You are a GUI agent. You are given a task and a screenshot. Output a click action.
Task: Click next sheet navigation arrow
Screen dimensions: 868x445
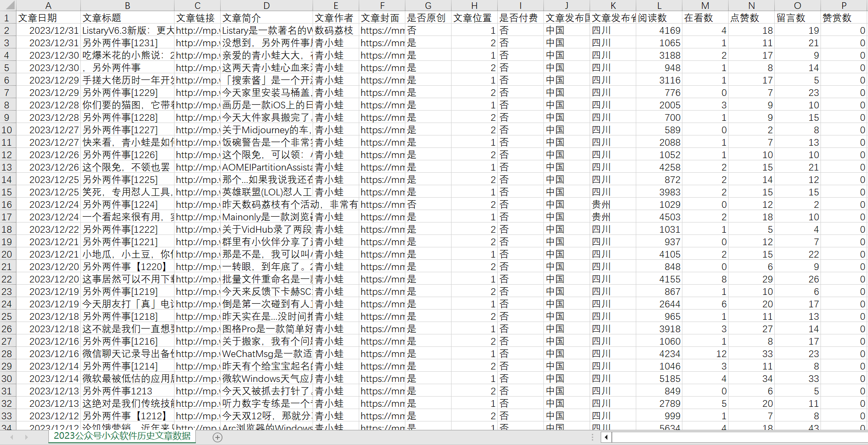26,437
